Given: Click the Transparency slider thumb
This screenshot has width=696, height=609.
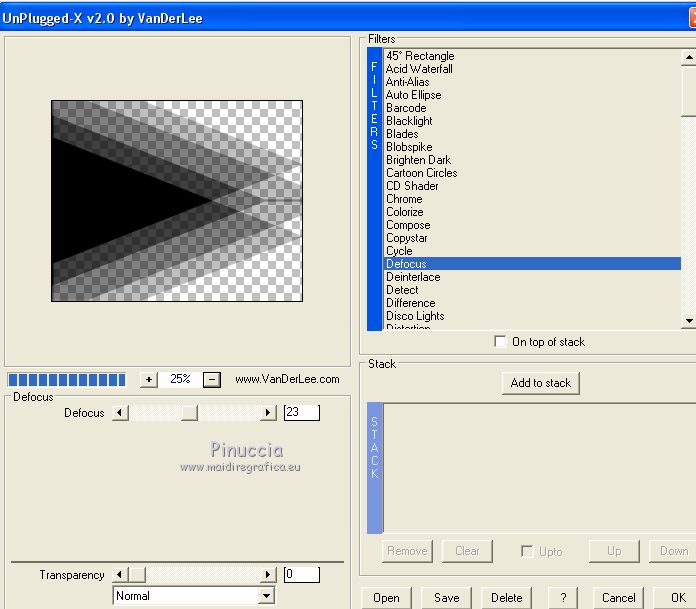Looking at the screenshot, I should point(137,574).
